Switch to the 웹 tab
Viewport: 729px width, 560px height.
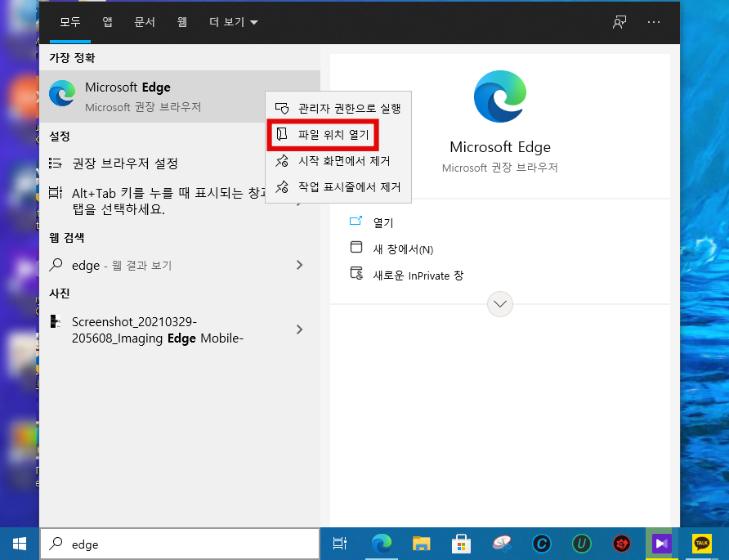click(181, 22)
